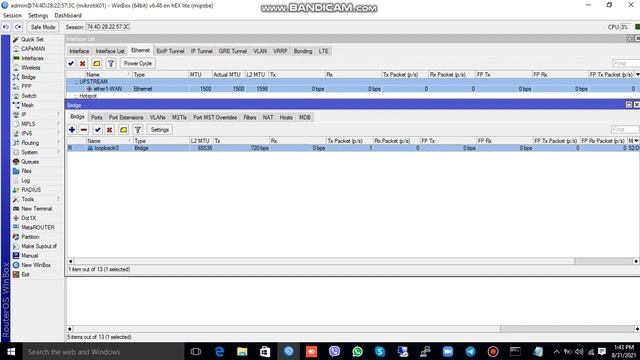Disable interface with red X in Interface List

(83, 63)
